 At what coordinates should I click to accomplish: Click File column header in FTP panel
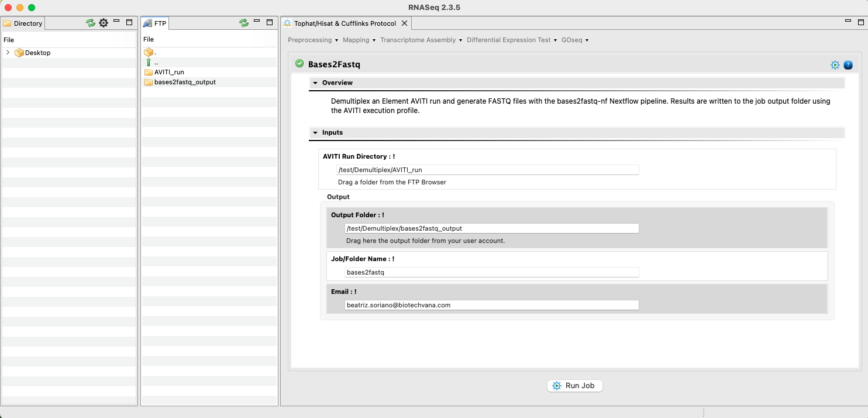[149, 39]
